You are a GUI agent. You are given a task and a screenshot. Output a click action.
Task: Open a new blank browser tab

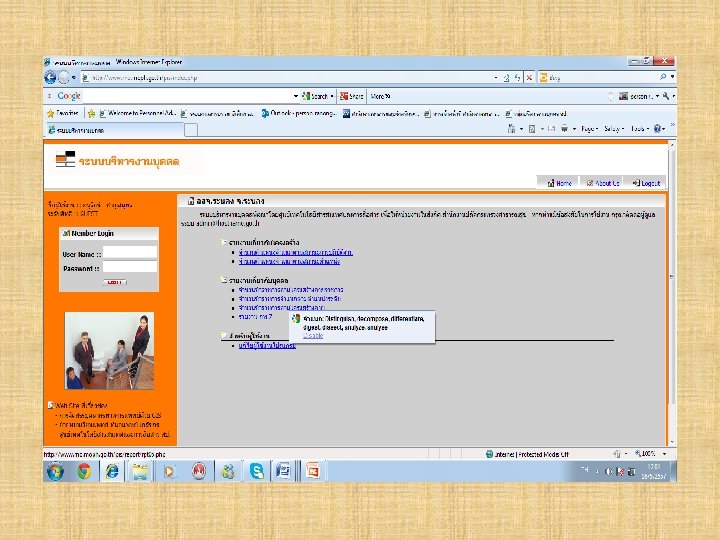click(x=191, y=130)
